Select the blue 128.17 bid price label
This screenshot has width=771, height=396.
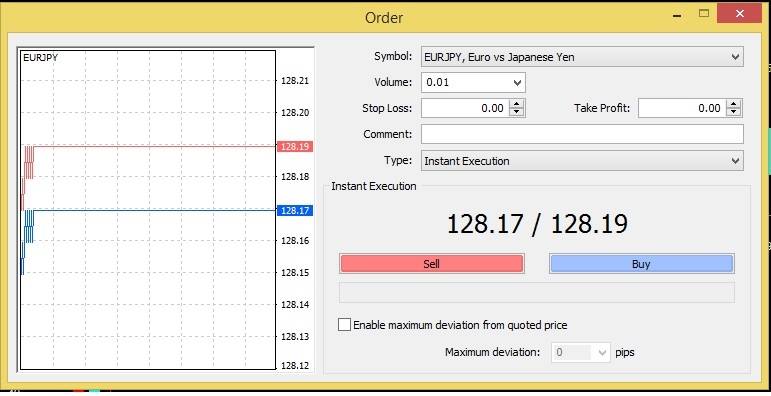295,211
